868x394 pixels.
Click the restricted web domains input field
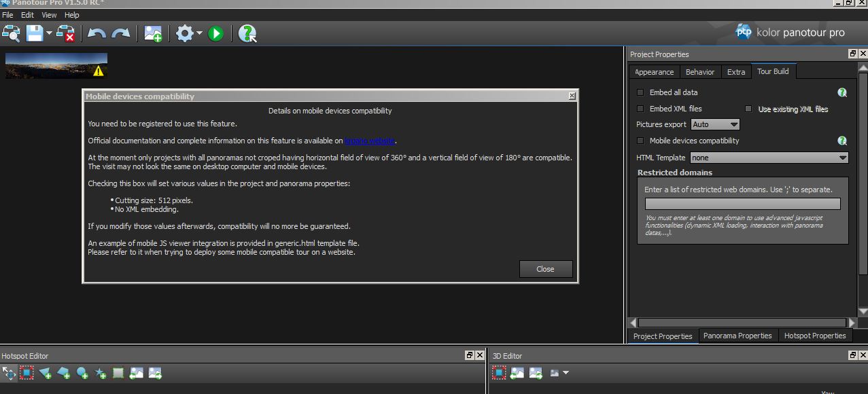(x=742, y=204)
